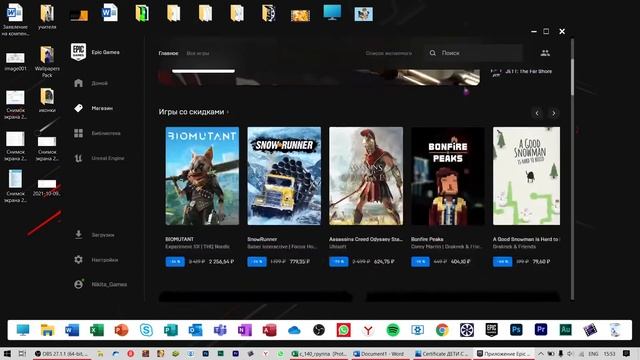The image size is (640, 360).
Task: Click the Bonfire Peaks title text
Action: [x=427, y=239]
